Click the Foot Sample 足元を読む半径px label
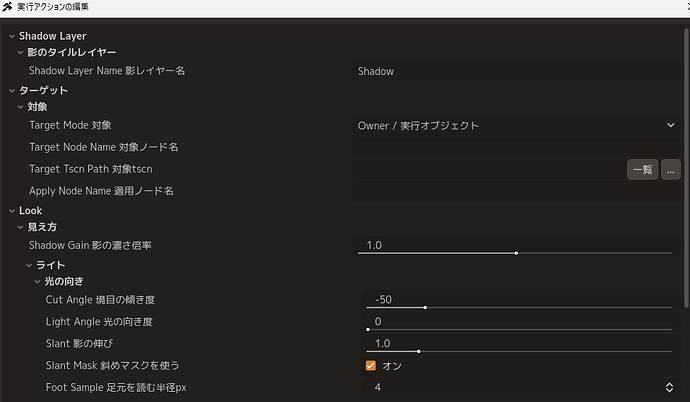 pyautogui.click(x=116, y=387)
